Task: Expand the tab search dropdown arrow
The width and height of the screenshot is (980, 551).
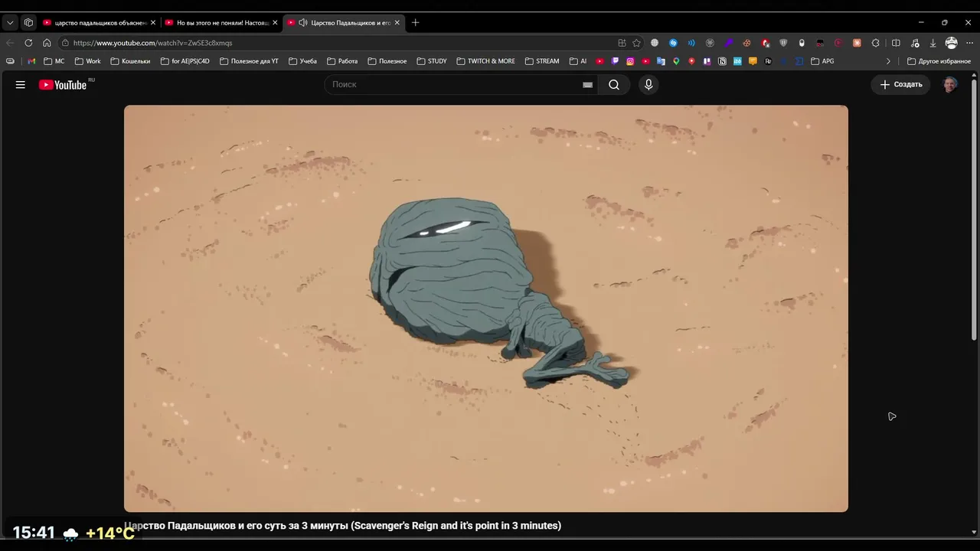Action: point(10,23)
